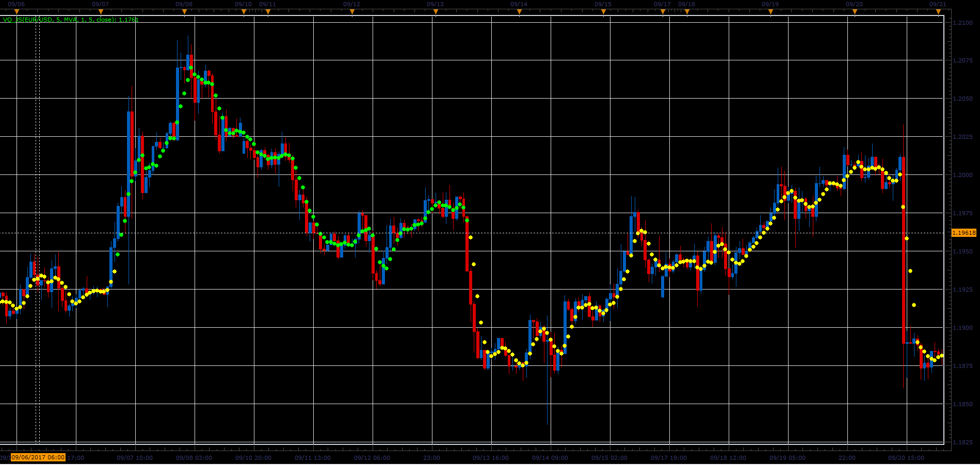Click the 09/19 05:00 time axis label
Viewport: 980px width, 465px height.
[788, 458]
